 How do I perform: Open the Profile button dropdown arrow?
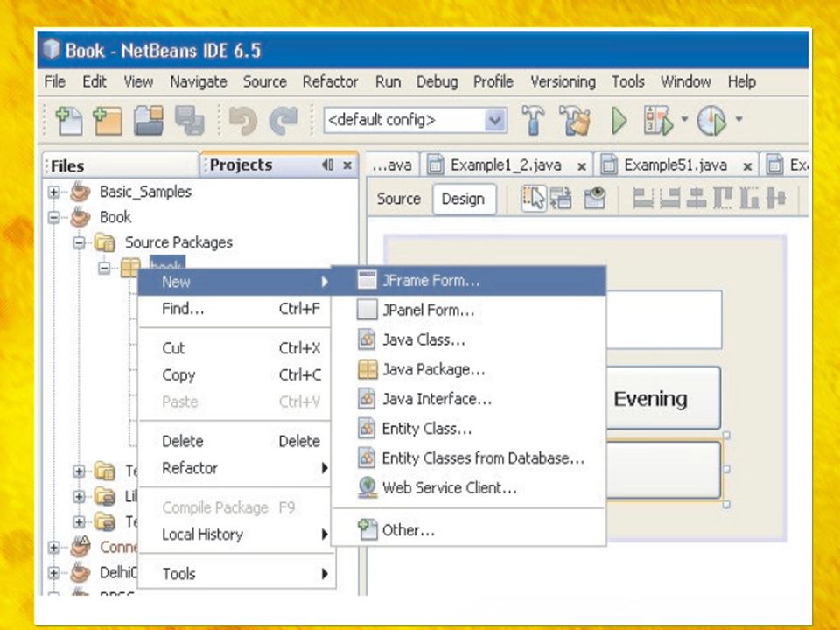[x=738, y=119]
